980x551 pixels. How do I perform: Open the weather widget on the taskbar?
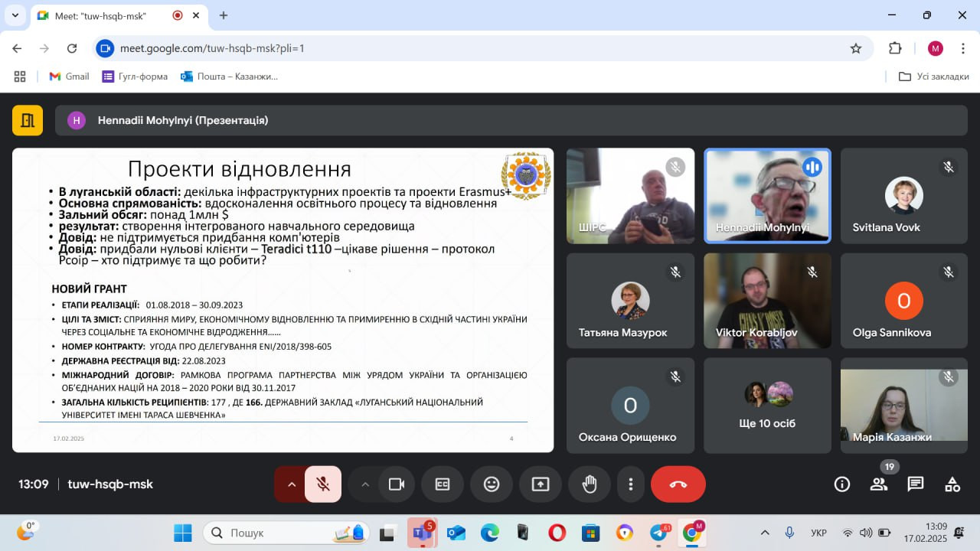click(25, 531)
